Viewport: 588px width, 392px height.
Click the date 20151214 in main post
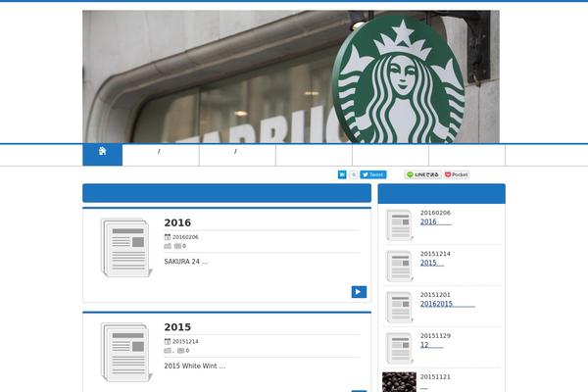[x=185, y=341]
